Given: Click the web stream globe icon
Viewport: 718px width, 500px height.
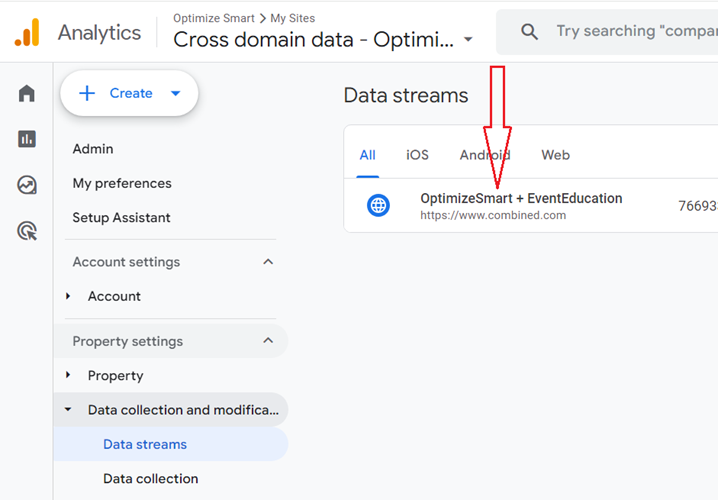Looking at the screenshot, I should click(x=378, y=205).
